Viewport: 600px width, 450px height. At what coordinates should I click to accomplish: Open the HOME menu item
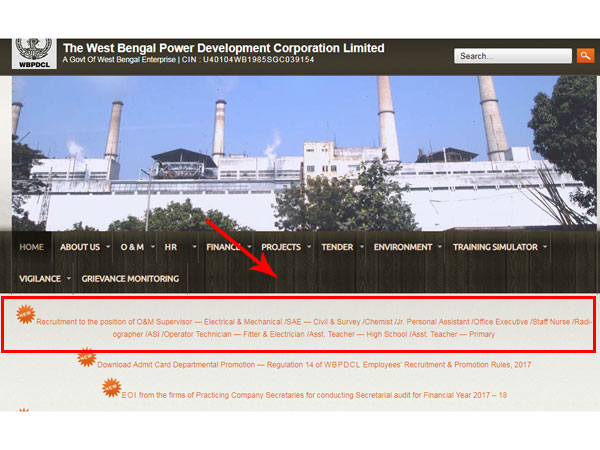31,247
